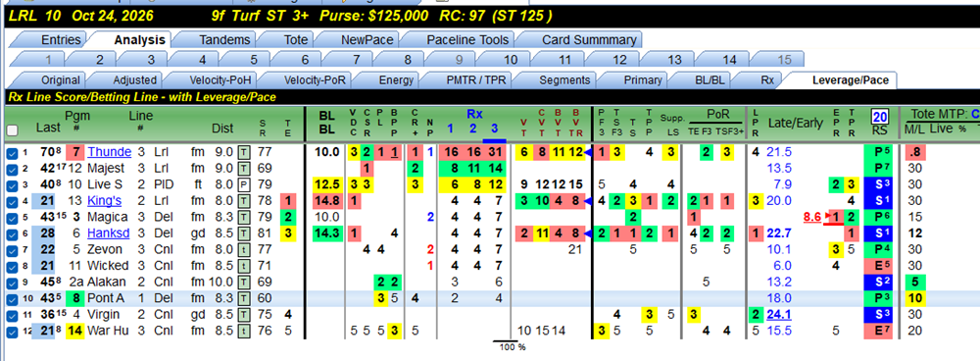Click the boxed 20 above RS header
The width and height of the screenshot is (980, 361).
click(880, 117)
